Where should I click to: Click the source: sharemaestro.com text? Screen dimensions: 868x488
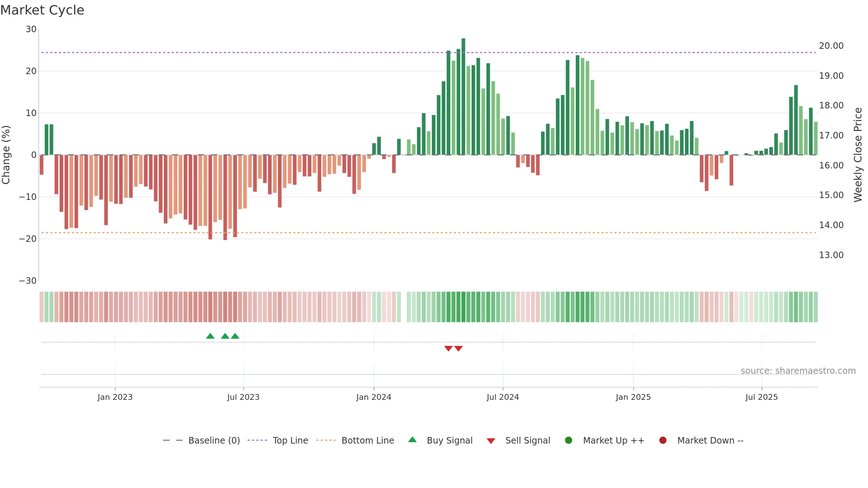(798, 371)
